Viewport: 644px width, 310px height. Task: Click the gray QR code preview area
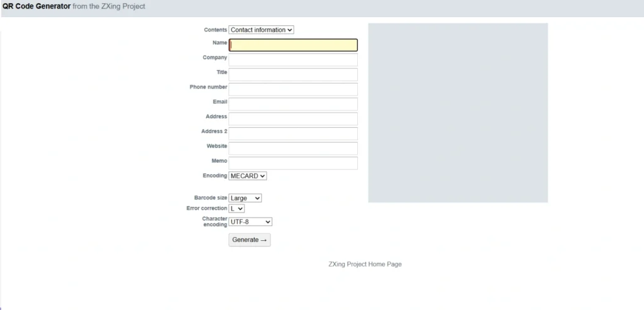458,113
